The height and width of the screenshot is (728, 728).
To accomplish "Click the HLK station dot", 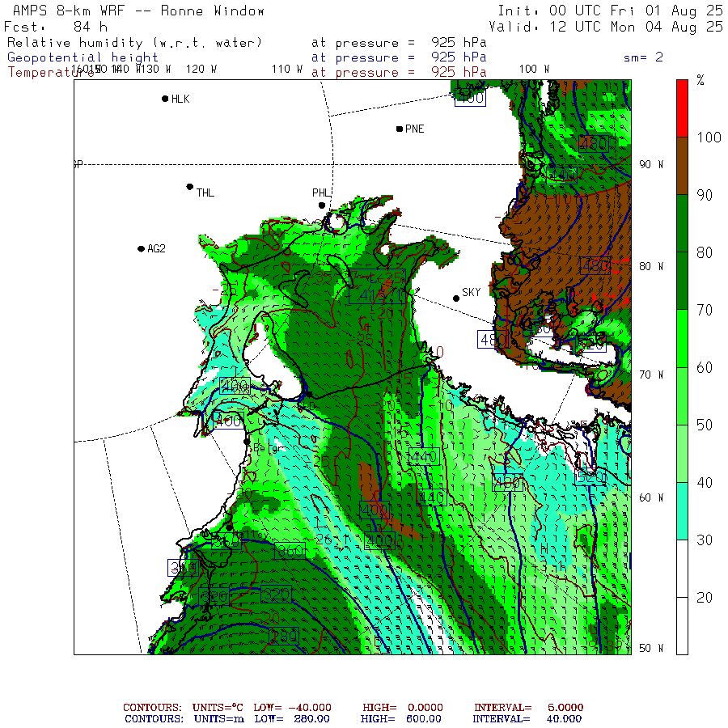I will 165,99.
